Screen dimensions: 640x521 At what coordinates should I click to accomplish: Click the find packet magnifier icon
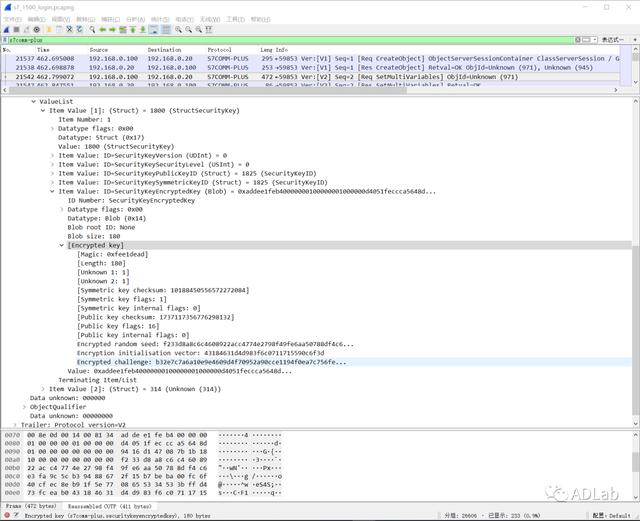pos(92,29)
